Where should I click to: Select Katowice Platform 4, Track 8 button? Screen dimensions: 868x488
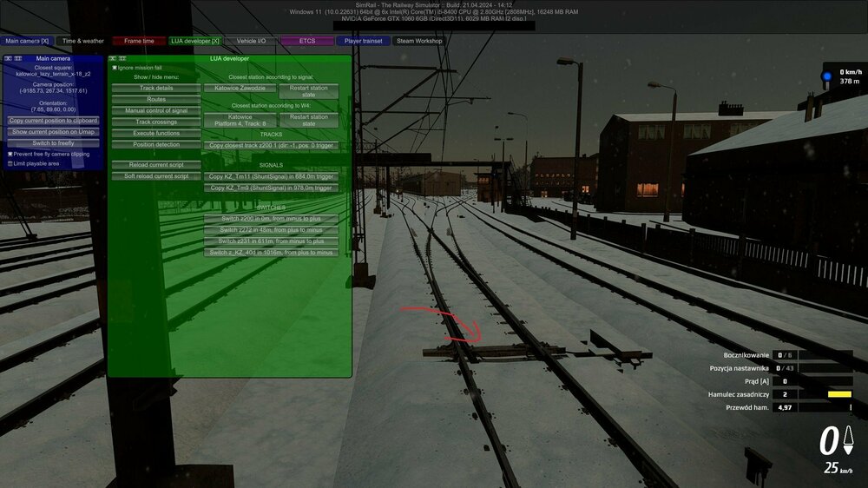click(240, 120)
